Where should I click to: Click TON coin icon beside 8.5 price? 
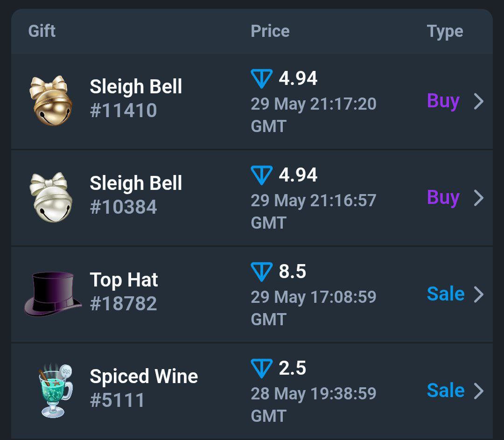click(261, 272)
